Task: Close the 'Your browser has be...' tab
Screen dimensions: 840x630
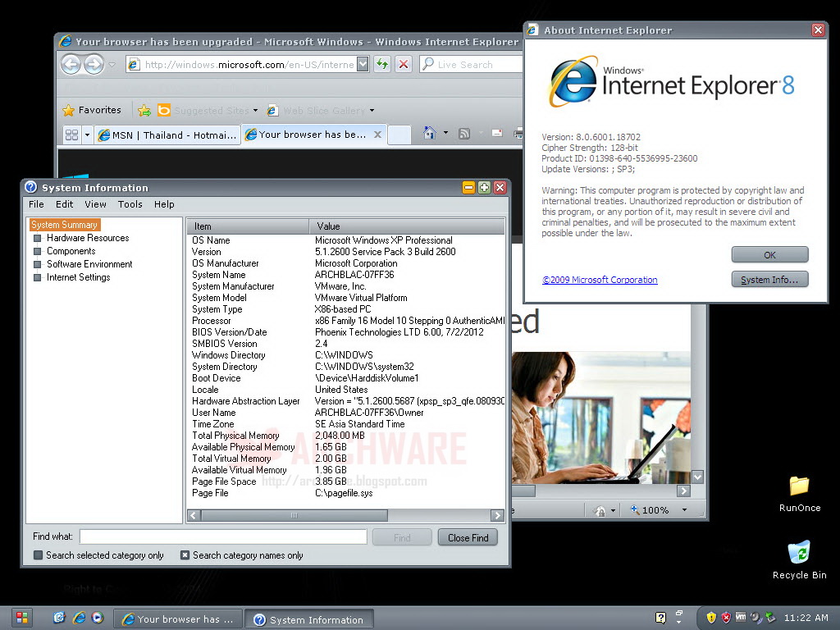Action: point(377,135)
